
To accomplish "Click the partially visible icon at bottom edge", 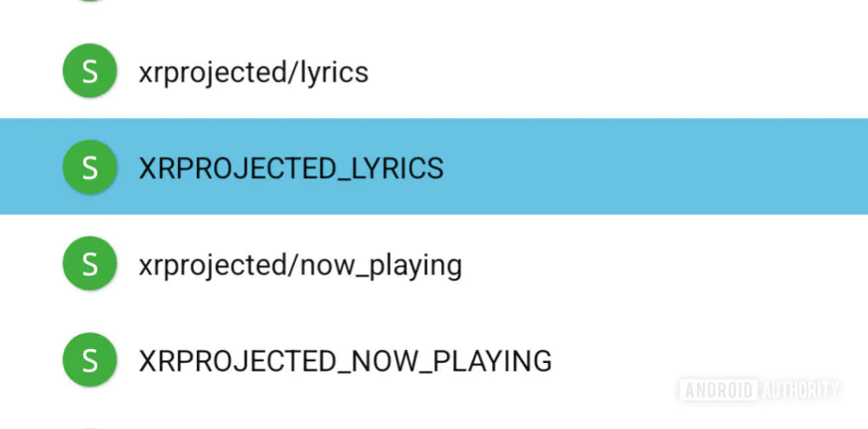I will click(x=89, y=426).
